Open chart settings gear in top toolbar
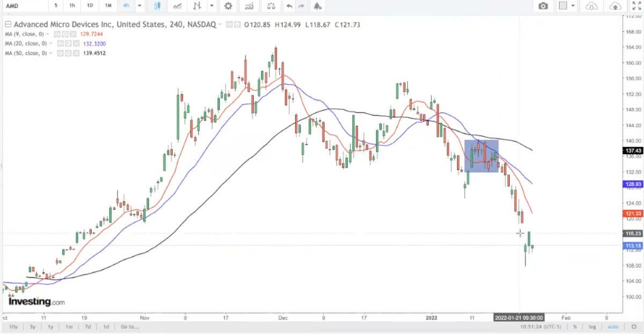Viewport: 644px width, 334px height. [228, 6]
